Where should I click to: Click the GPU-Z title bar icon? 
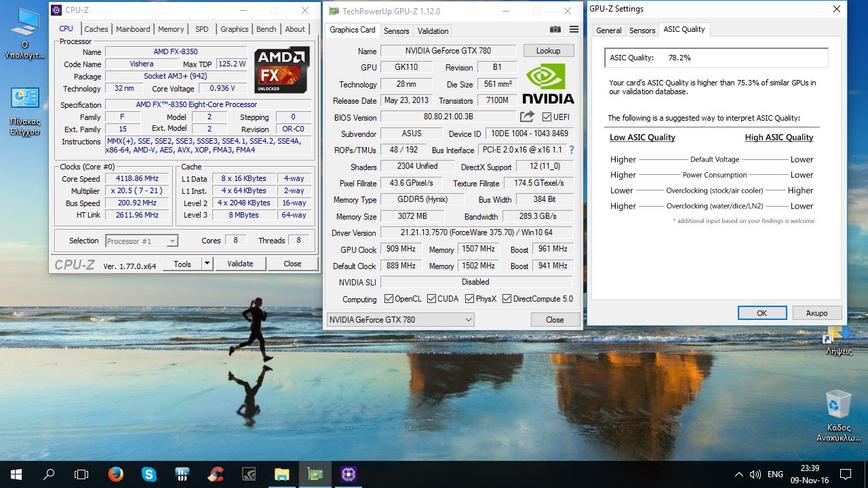pyautogui.click(x=333, y=11)
